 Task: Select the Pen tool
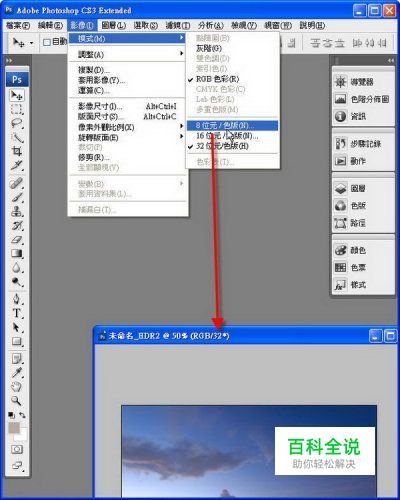coord(17,299)
